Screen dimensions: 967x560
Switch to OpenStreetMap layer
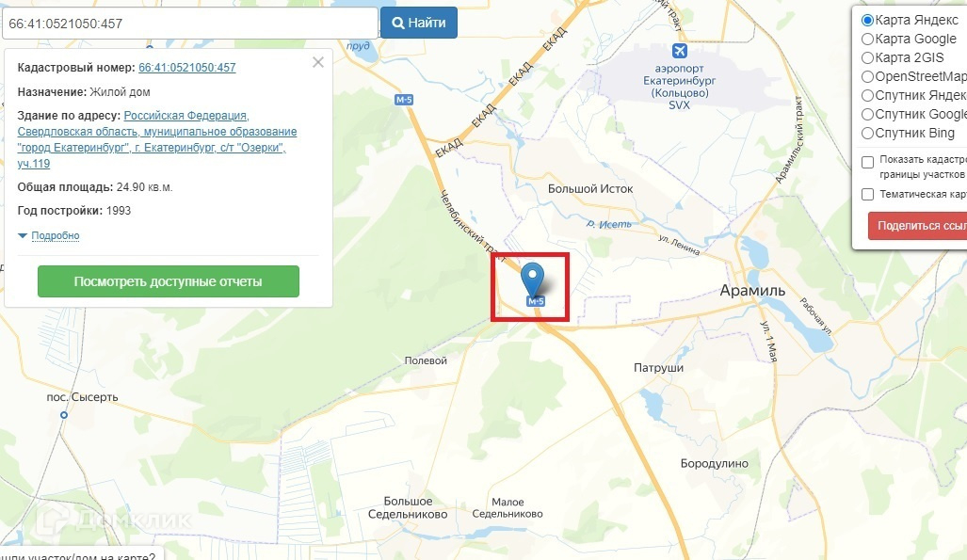click(868, 76)
